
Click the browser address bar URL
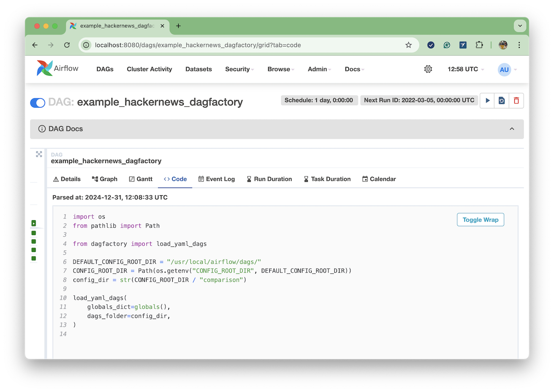pyautogui.click(x=198, y=45)
